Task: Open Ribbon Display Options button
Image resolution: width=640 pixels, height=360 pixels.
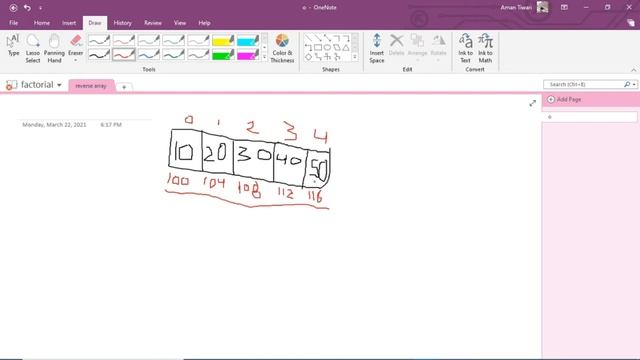Action: click(564, 7)
